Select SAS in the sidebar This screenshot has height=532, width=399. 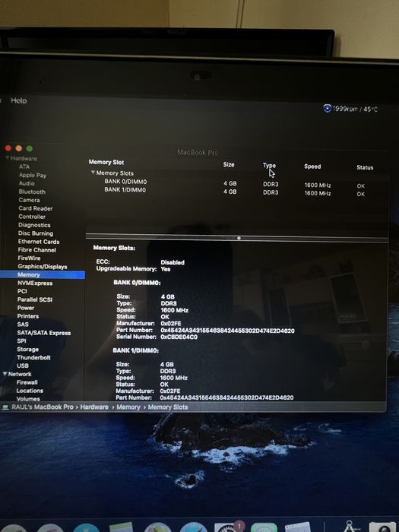tap(23, 325)
